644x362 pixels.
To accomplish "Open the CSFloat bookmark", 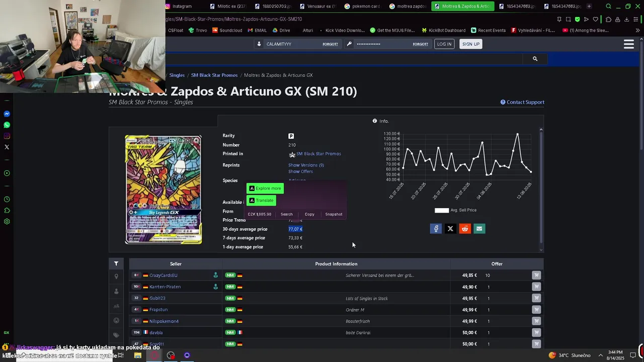I will [x=176, y=30].
